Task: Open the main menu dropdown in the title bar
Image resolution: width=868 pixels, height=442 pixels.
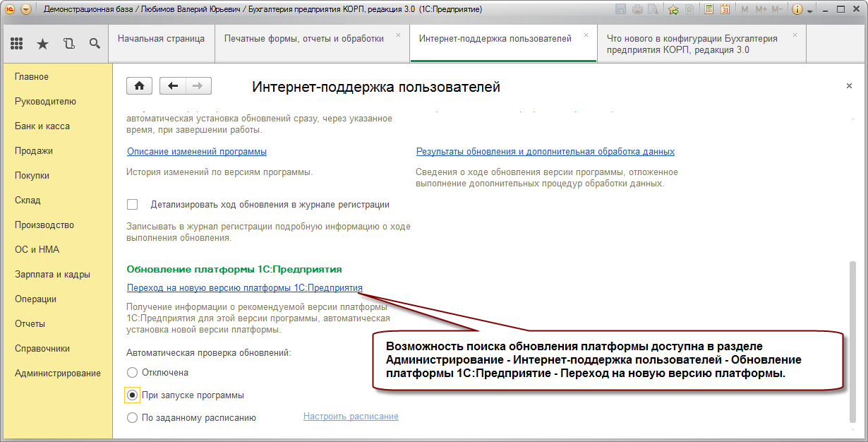Action: [26, 10]
